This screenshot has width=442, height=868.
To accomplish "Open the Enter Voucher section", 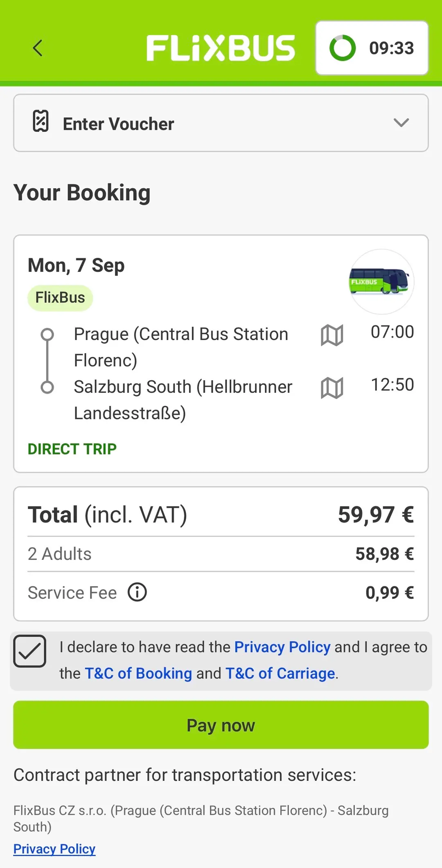I will click(221, 123).
